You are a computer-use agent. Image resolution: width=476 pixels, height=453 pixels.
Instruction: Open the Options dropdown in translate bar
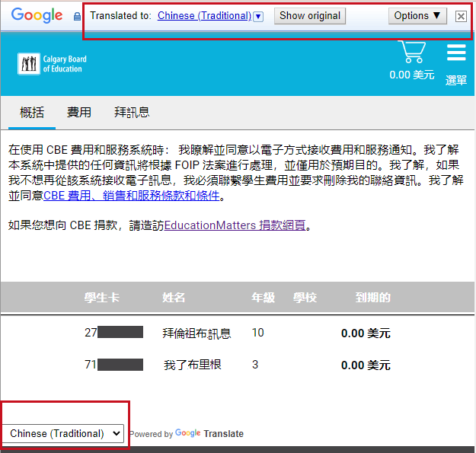tap(417, 15)
